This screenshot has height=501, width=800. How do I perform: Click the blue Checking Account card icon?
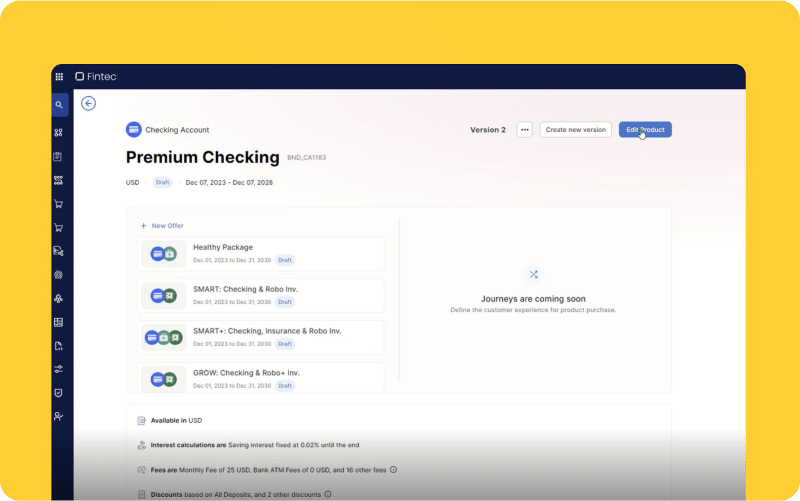pos(134,130)
